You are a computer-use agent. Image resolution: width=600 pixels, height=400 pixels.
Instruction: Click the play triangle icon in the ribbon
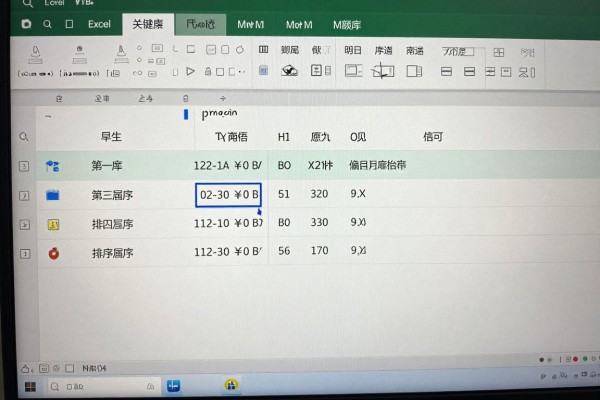point(190,71)
